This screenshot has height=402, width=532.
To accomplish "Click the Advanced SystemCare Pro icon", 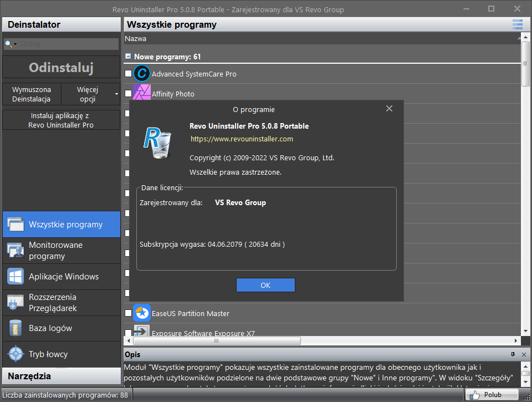I will (x=142, y=73).
